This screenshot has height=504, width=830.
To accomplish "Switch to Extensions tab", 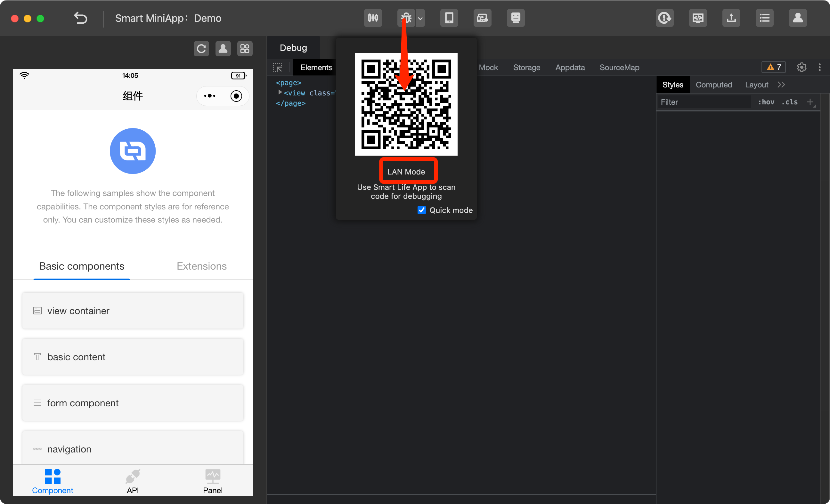I will [x=201, y=266].
